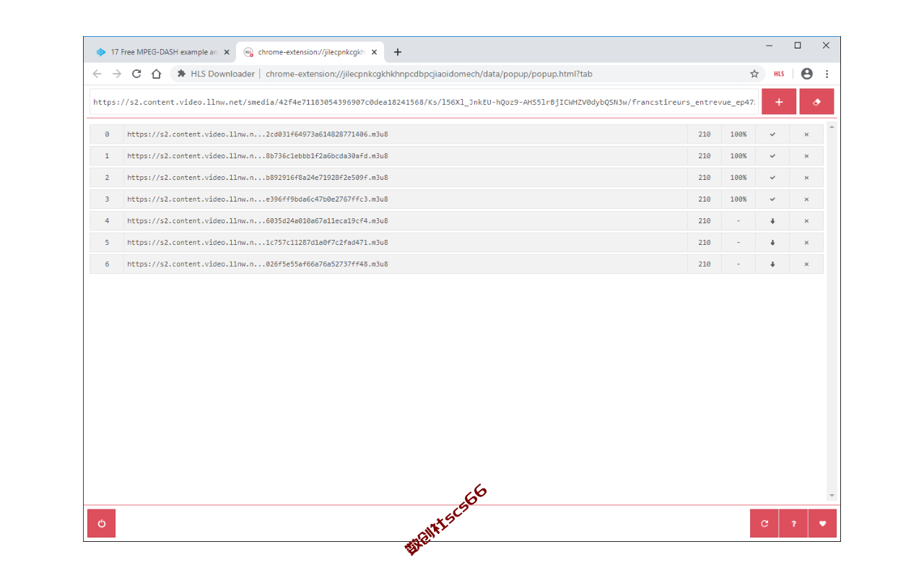Clear the list with the eraser button
924x578 pixels.
pyautogui.click(x=816, y=102)
